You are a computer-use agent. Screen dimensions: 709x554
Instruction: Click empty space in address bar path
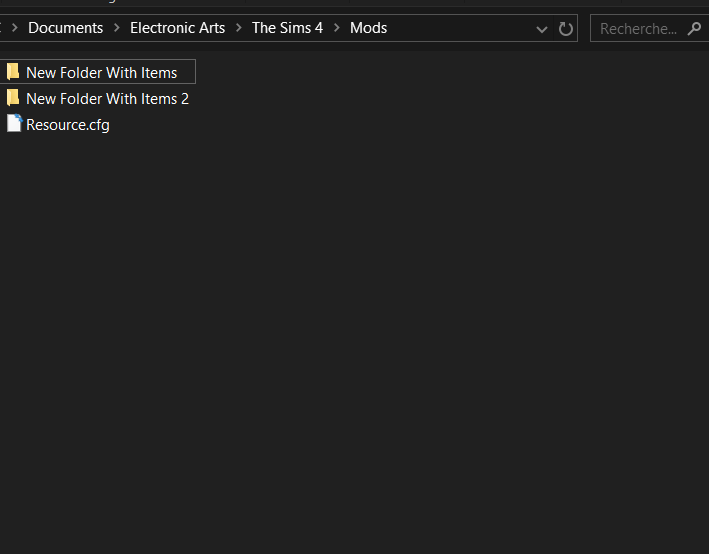coord(459,28)
